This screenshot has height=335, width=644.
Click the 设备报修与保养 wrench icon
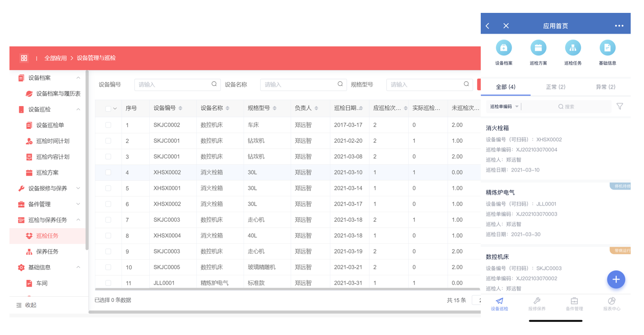21,189
